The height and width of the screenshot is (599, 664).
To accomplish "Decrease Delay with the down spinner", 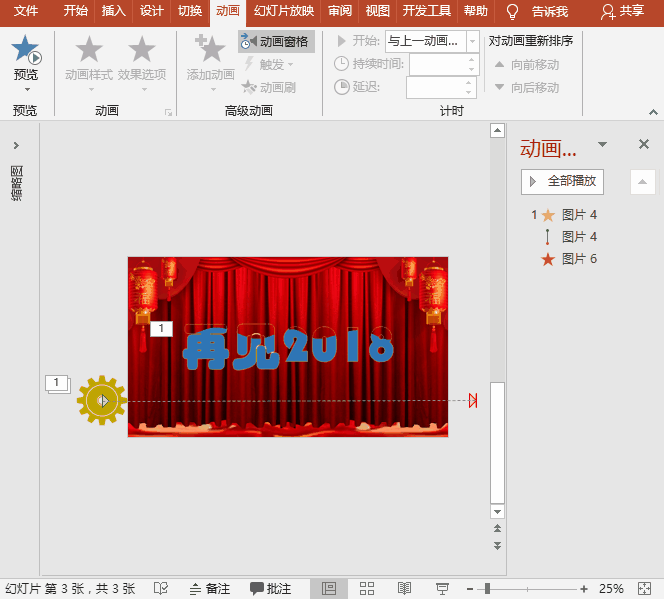I will click(x=468, y=92).
